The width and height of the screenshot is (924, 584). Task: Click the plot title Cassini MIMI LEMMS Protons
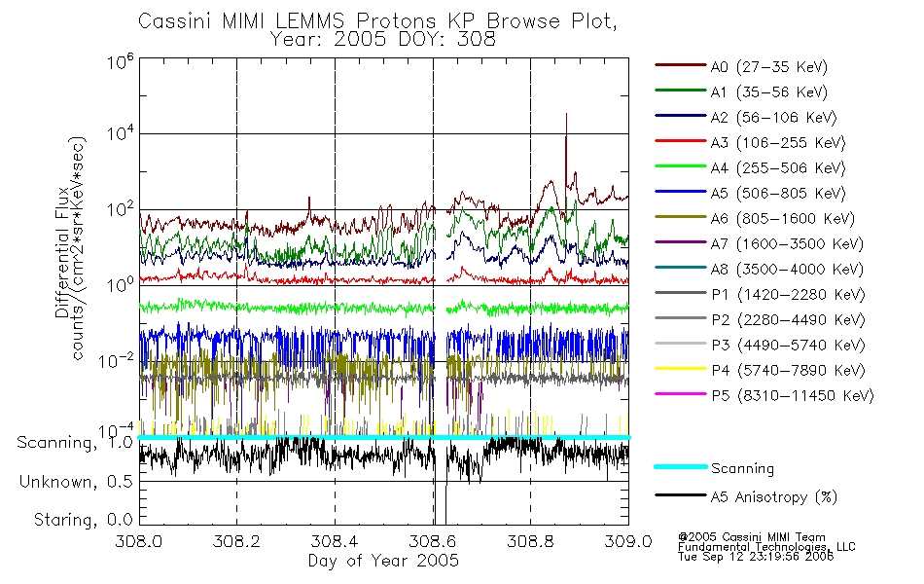pos(377,21)
